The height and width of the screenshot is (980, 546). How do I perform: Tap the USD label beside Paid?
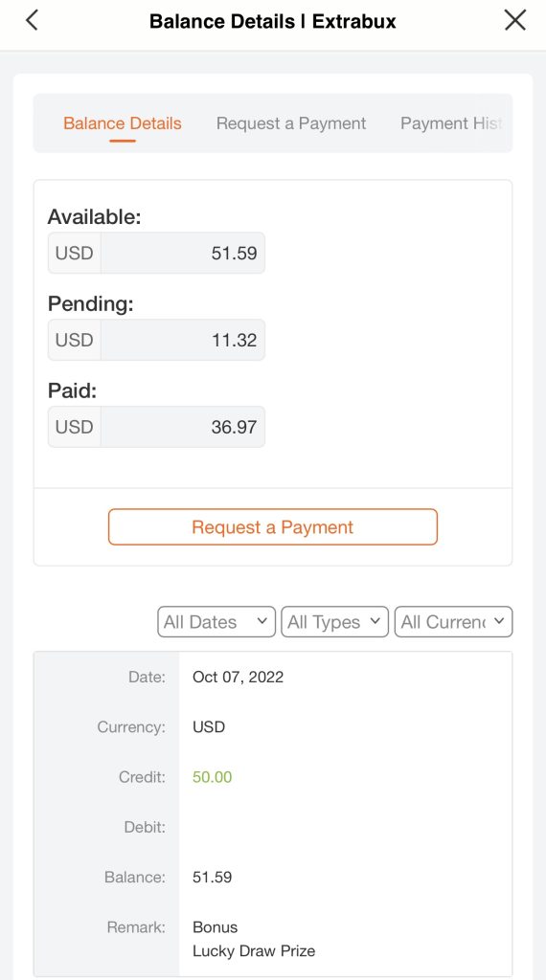point(75,427)
